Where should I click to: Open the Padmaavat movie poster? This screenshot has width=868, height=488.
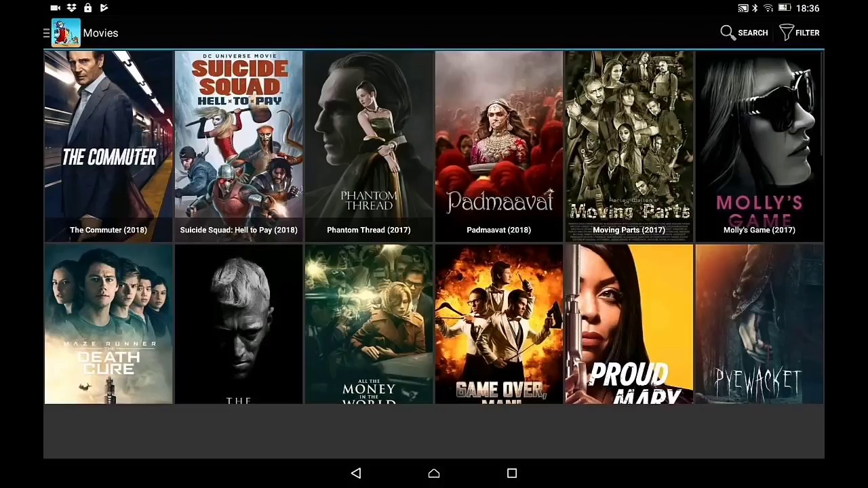click(499, 146)
